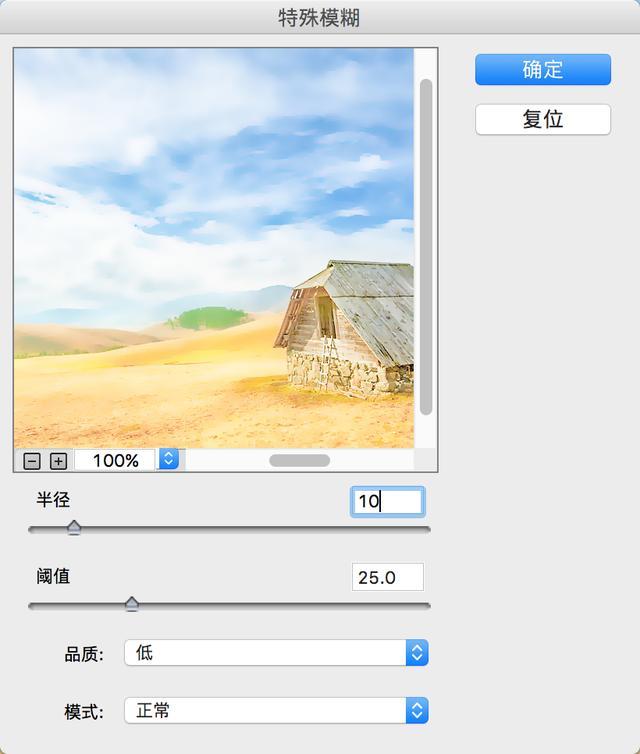Open the 100% zoom level stepper

pyautogui.click(x=169, y=459)
